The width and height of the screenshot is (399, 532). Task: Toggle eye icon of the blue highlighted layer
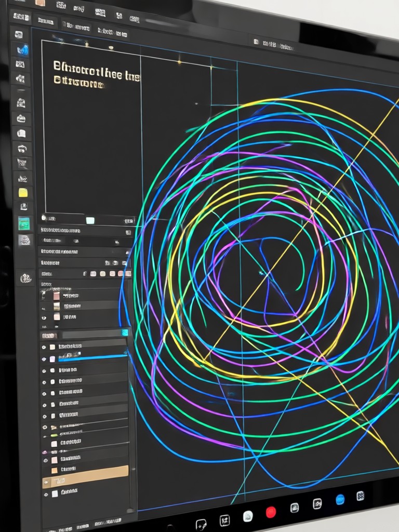[x=44, y=359]
